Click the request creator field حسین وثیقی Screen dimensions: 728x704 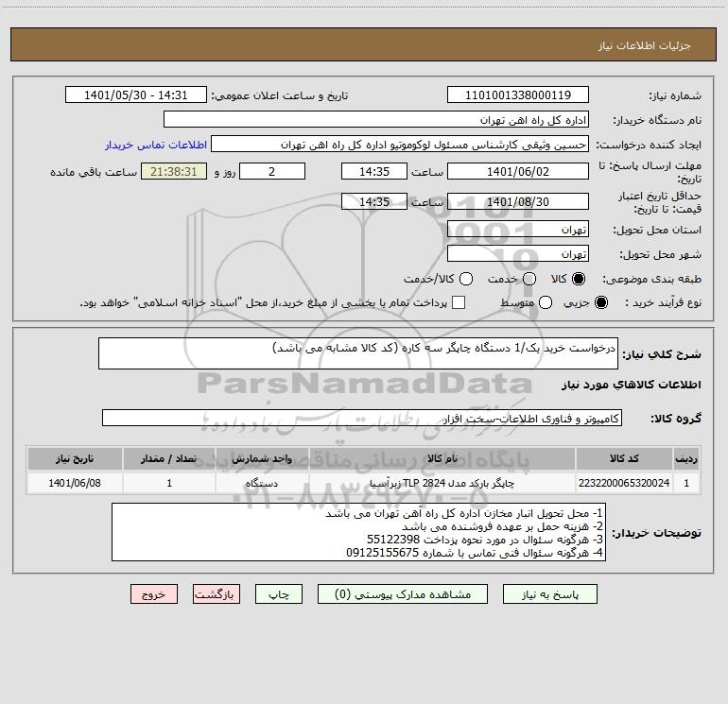(400, 145)
